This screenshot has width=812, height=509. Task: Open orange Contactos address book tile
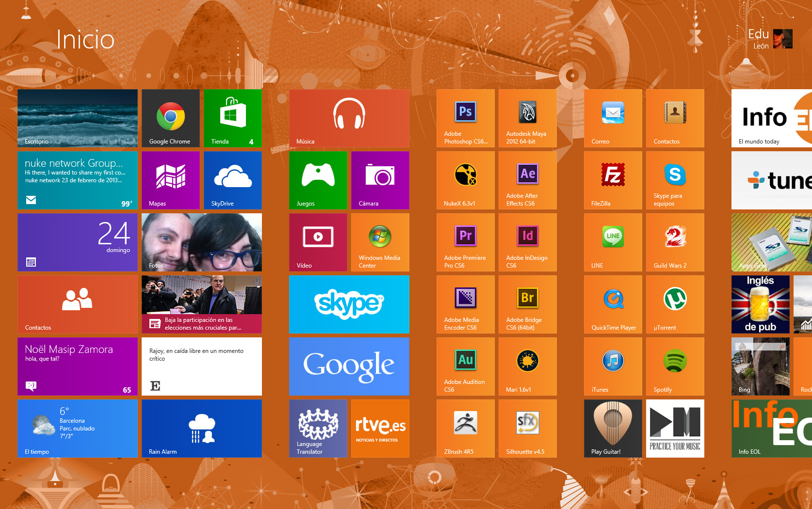tap(675, 118)
